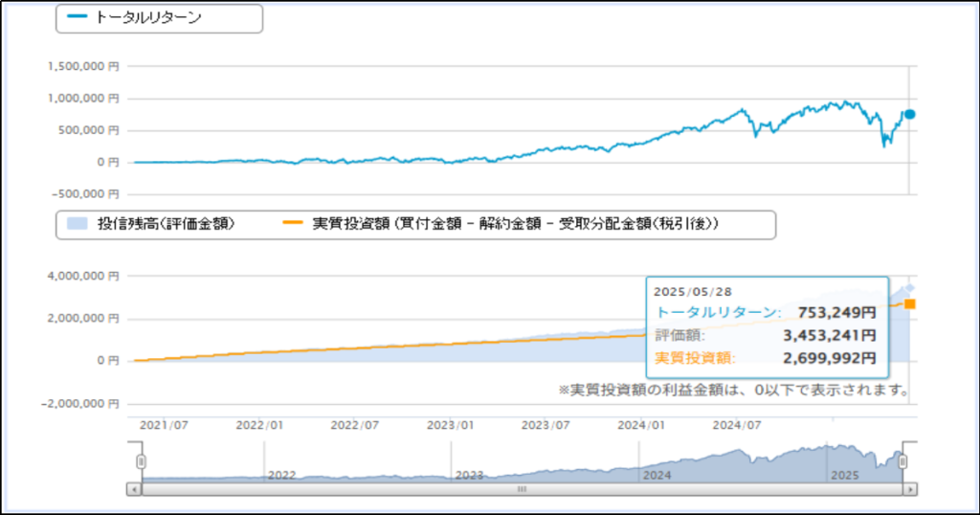980x515 pixels.
Task: Click the note about 実質投資額の利益金額
Action: 734,390
